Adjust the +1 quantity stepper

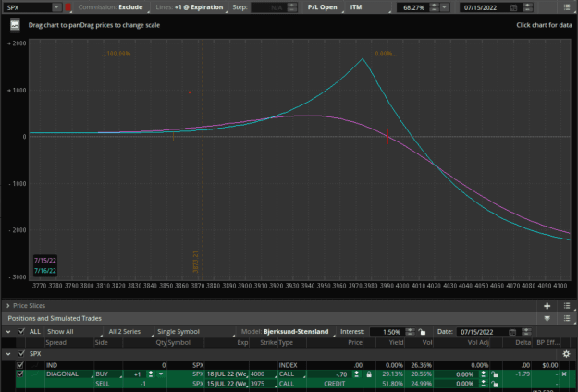click(151, 374)
